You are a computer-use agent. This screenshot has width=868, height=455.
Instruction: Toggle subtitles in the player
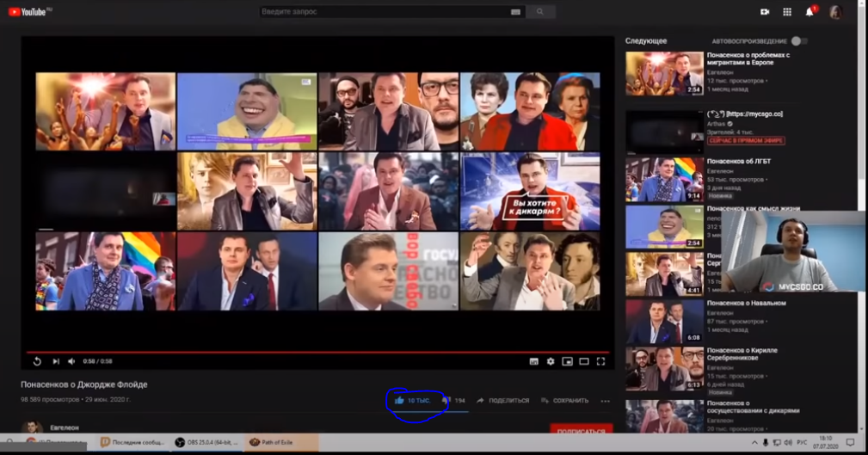pos(533,361)
